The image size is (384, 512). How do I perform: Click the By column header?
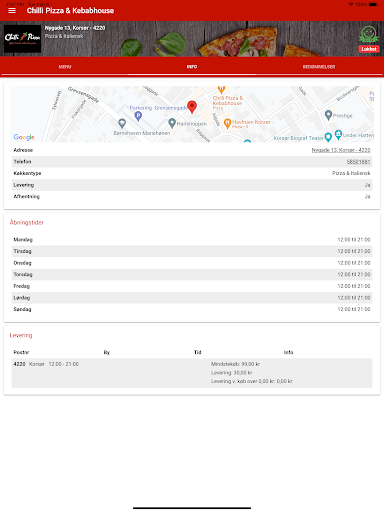(x=107, y=352)
